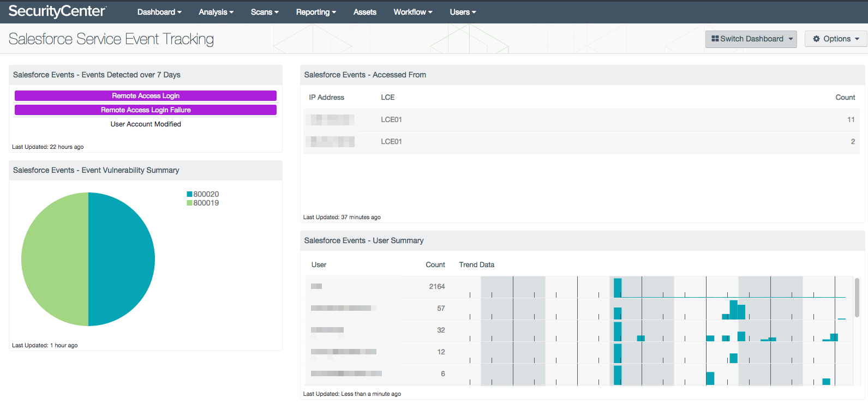Image resolution: width=868 pixels, height=404 pixels.
Task: Click the Trend Data column header
Action: tap(476, 264)
